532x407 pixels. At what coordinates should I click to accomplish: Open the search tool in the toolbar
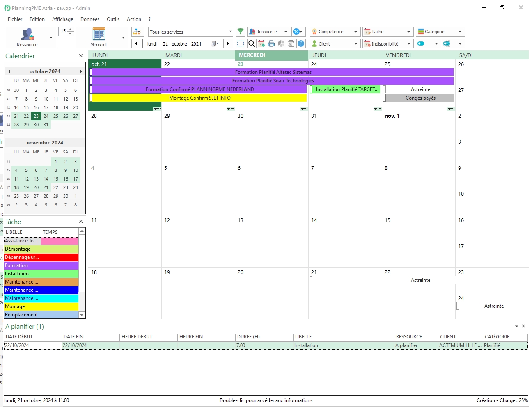[252, 43]
